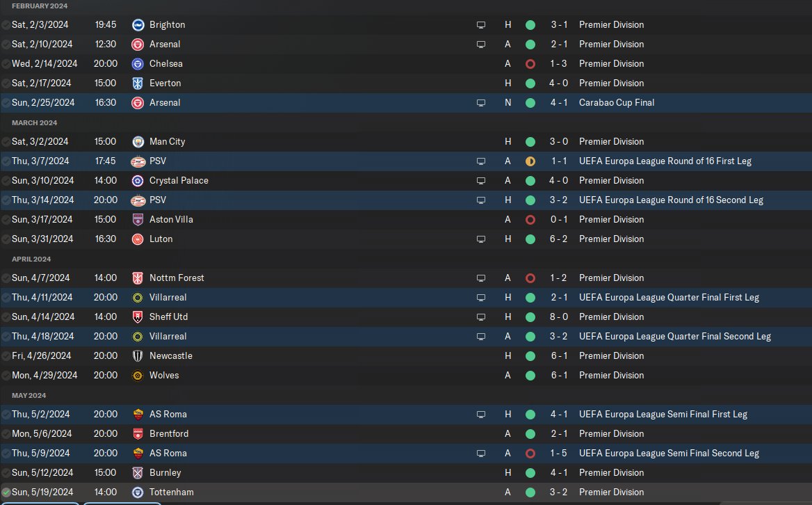Click the Crystal Palace team name
This screenshot has width=812, height=505.
click(179, 180)
